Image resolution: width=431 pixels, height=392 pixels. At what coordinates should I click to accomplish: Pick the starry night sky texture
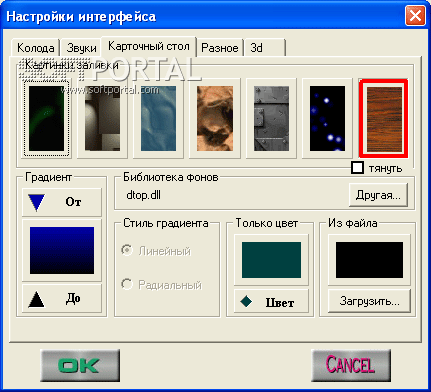click(x=327, y=118)
